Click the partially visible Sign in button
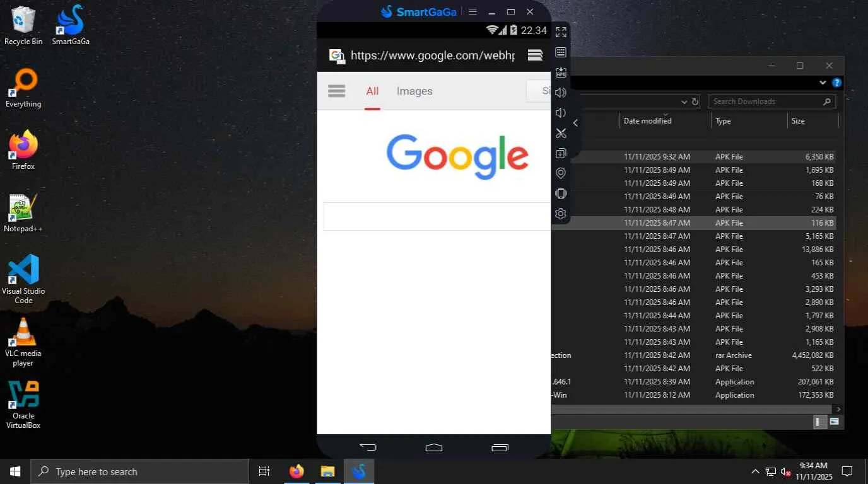 pos(539,91)
